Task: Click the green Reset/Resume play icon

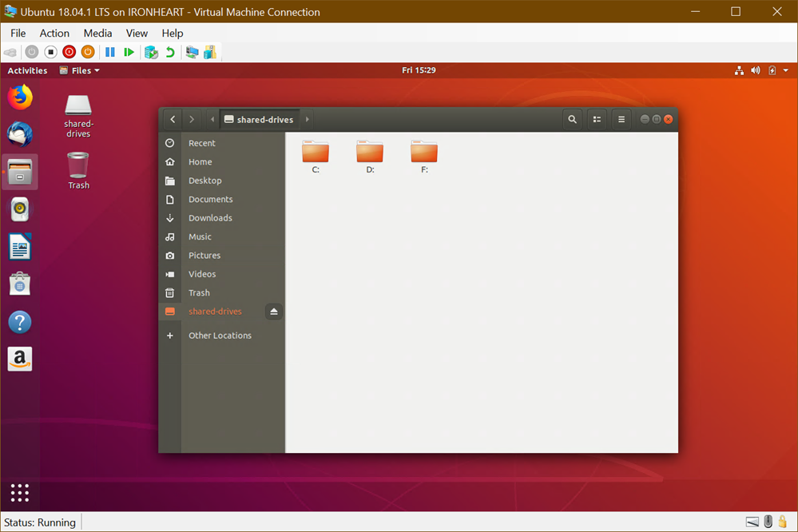Action: [129, 52]
